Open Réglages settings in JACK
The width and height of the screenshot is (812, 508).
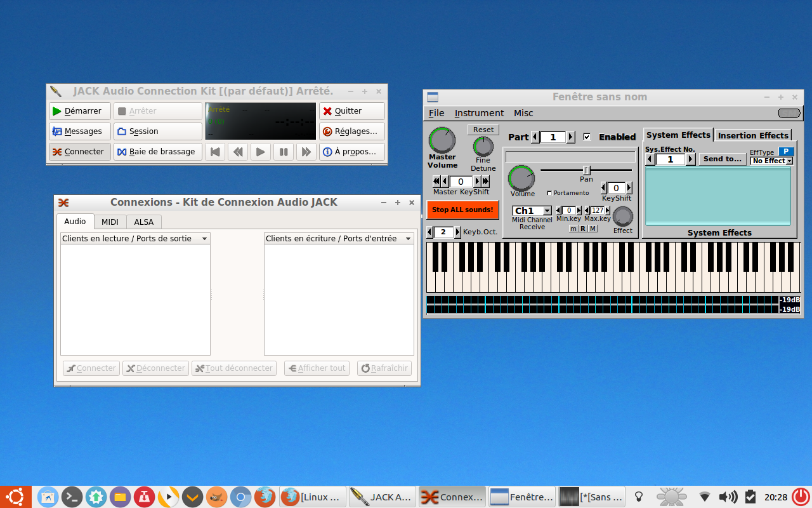point(351,131)
